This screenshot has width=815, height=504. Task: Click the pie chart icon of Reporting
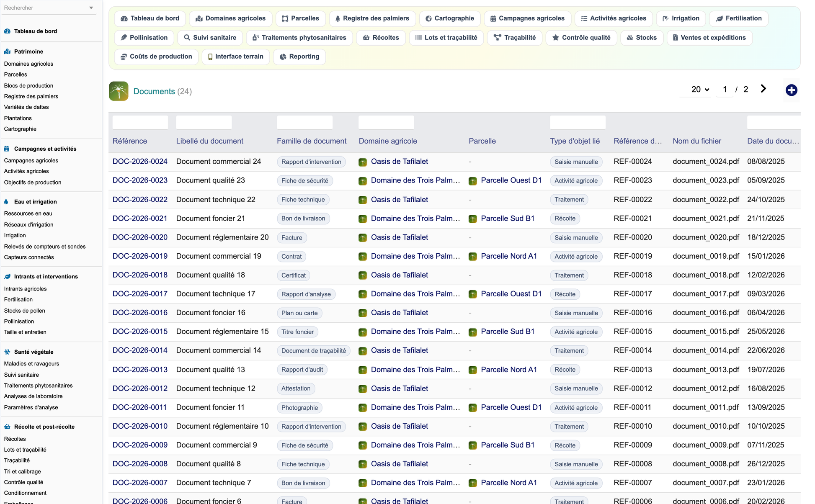[283, 57]
